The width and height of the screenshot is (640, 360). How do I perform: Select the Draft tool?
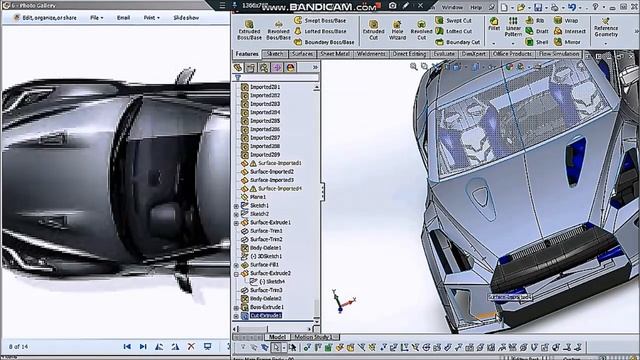click(537, 31)
